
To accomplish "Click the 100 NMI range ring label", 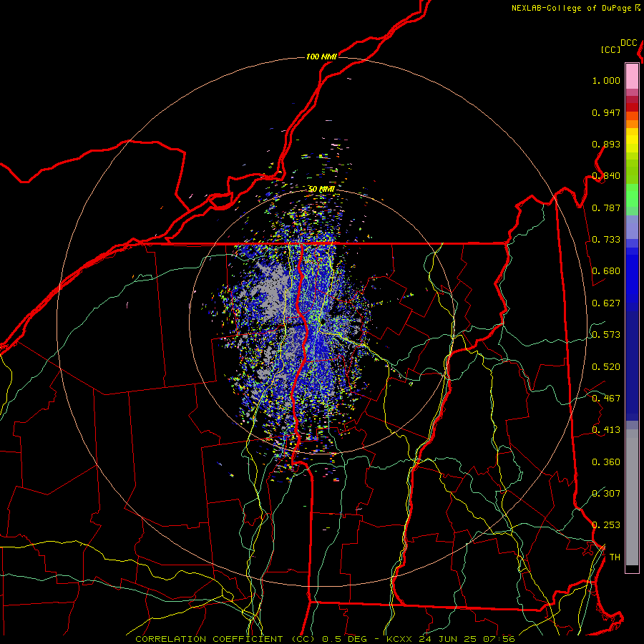I will [321, 57].
